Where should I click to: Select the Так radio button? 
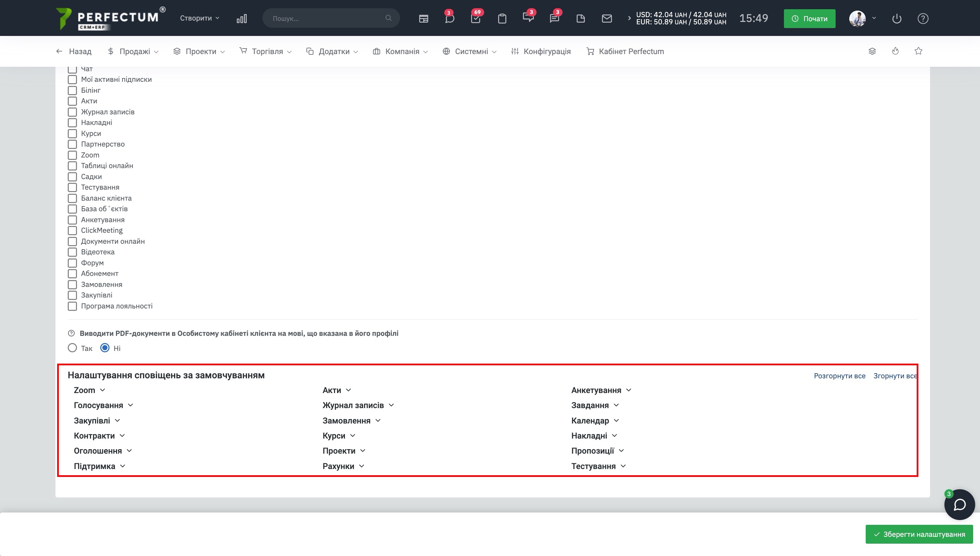coord(72,348)
